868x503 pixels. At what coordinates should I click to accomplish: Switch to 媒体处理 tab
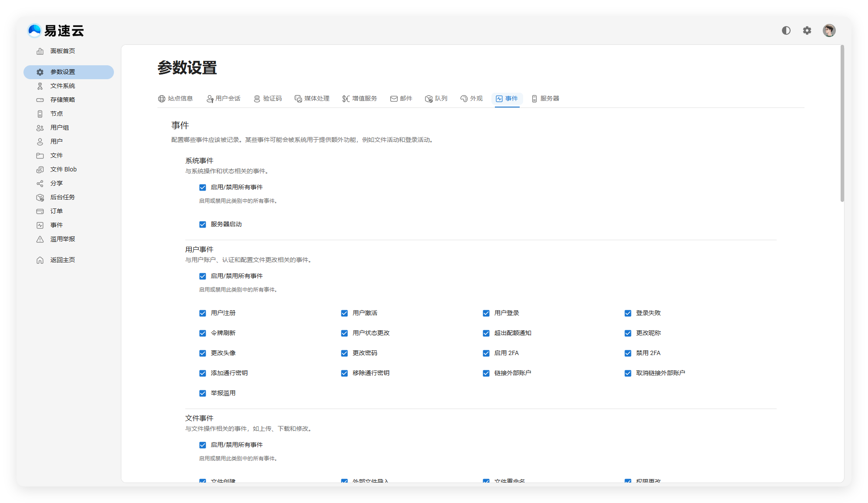pyautogui.click(x=312, y=99)
